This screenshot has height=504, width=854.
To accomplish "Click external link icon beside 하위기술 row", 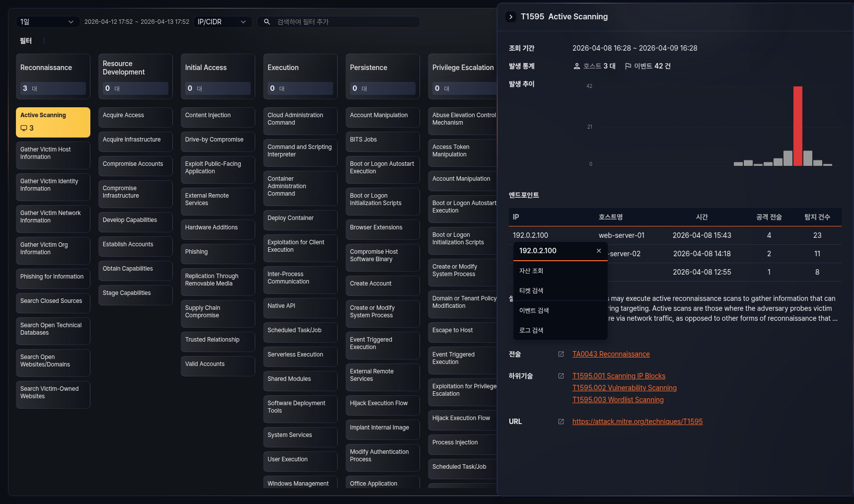I will pyautogui.click(x=561, y=376).
